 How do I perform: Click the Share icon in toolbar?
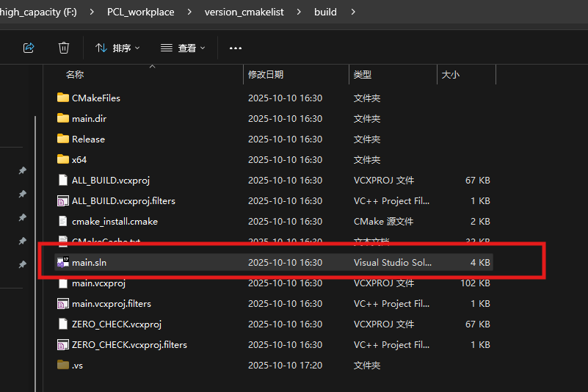[x=29, y=48]
